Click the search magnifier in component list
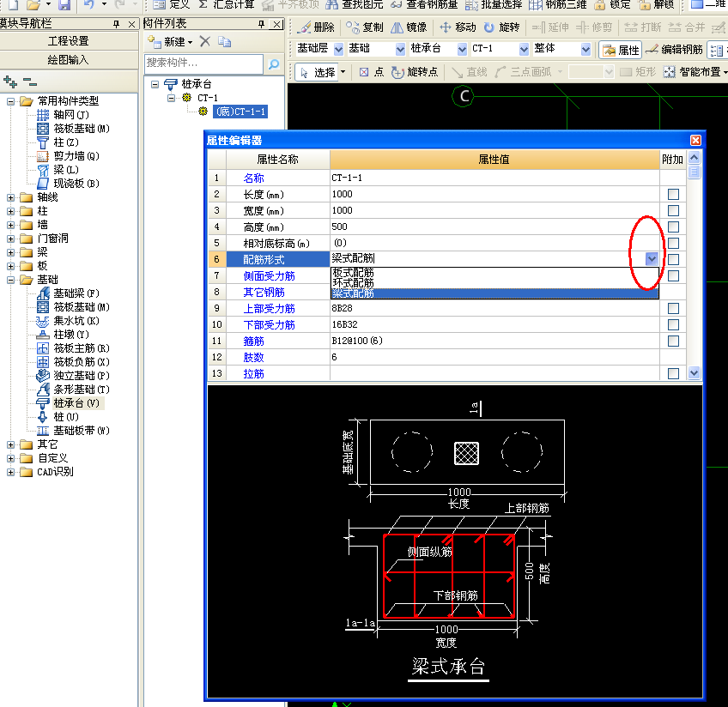728x707 pixels. [x=274, y=63]
